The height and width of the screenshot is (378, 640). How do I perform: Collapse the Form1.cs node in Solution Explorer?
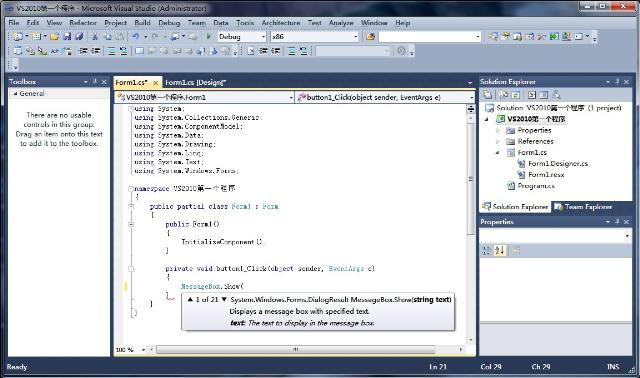[x=498, y=152]
